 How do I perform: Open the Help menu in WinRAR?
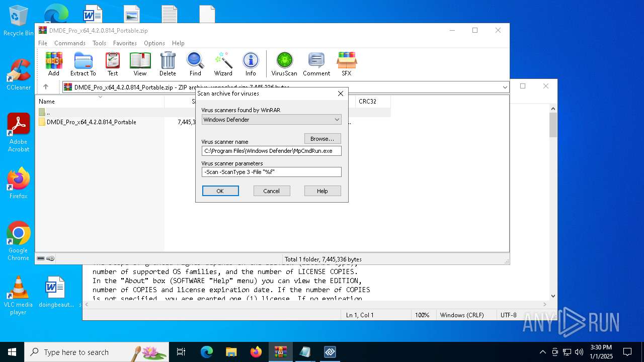click(x=178, y=43)
